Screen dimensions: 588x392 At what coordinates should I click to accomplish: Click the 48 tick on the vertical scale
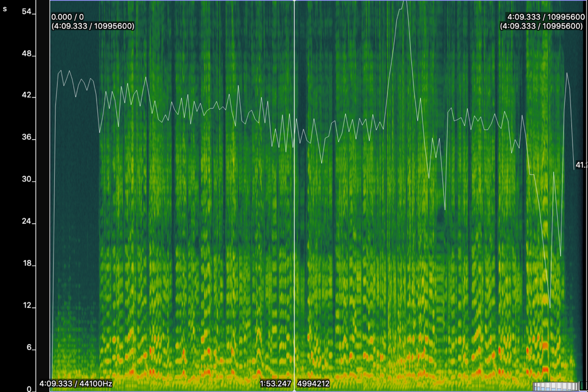tap(27, 54)
